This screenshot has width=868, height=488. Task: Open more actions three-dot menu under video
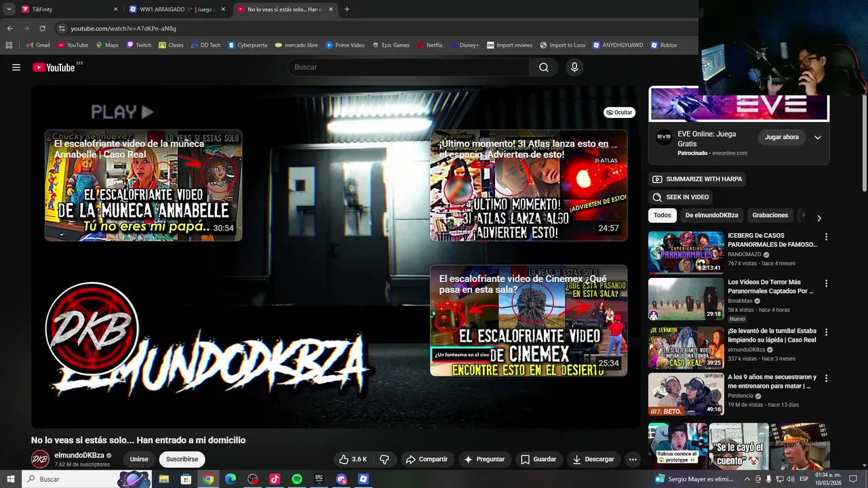633,459
